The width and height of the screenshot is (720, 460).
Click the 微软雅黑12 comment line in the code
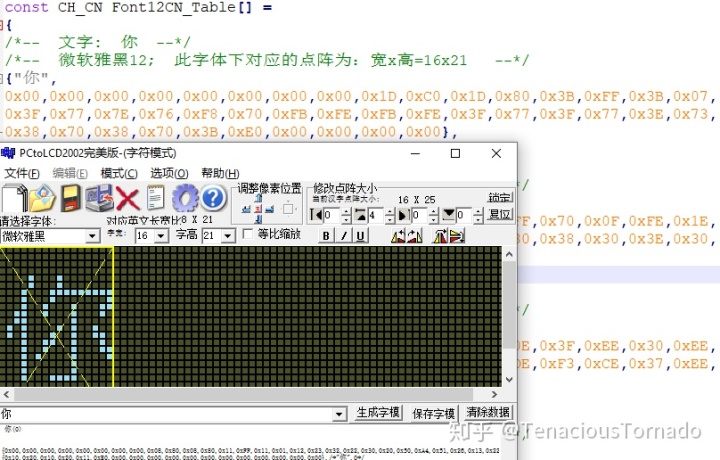tap(267, 60)
